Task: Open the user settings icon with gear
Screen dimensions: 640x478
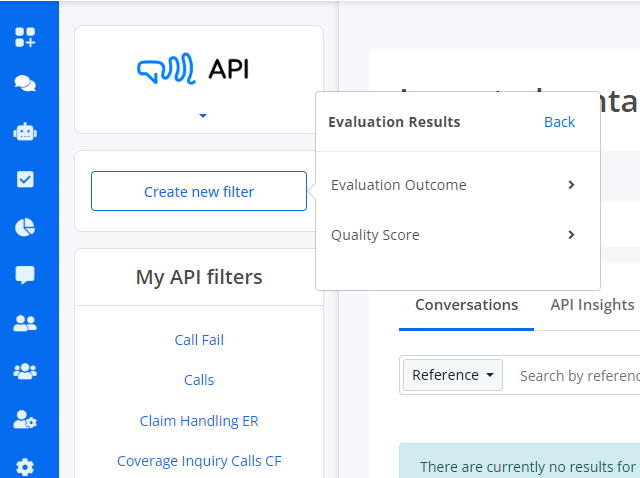Action: [x=25, y=419]
